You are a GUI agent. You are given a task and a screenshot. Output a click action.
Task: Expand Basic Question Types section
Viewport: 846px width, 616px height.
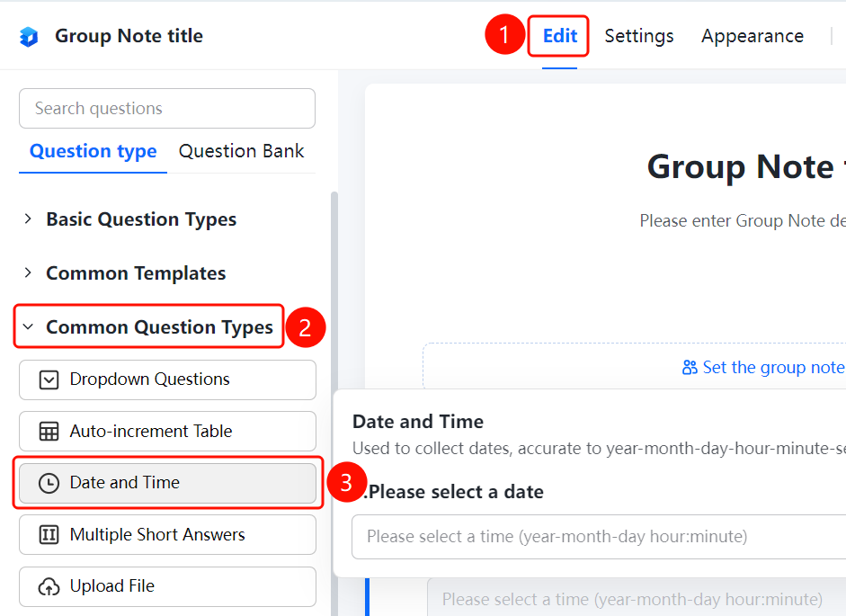[28, 219]
